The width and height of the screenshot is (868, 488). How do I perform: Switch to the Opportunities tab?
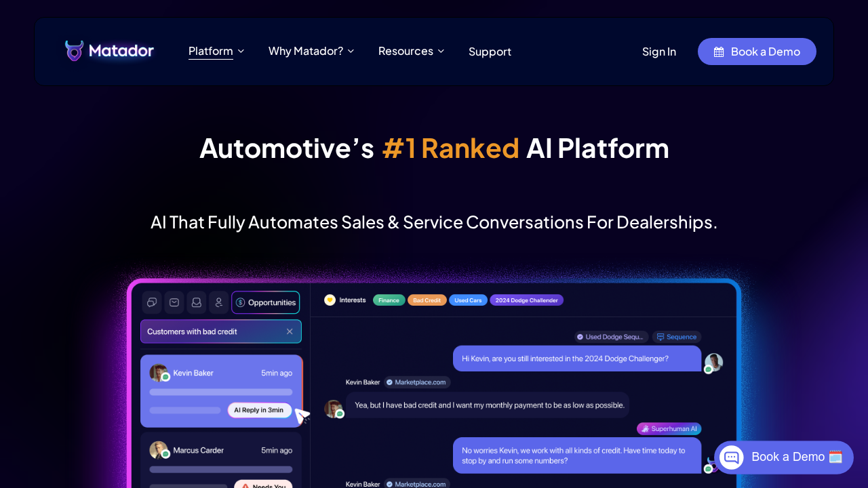[x=266, y=302]
